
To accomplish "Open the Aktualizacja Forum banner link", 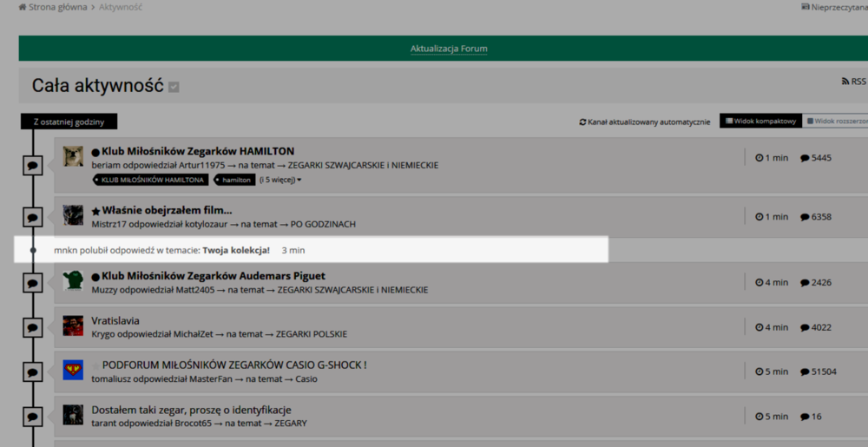I will [x=449, y=49].
